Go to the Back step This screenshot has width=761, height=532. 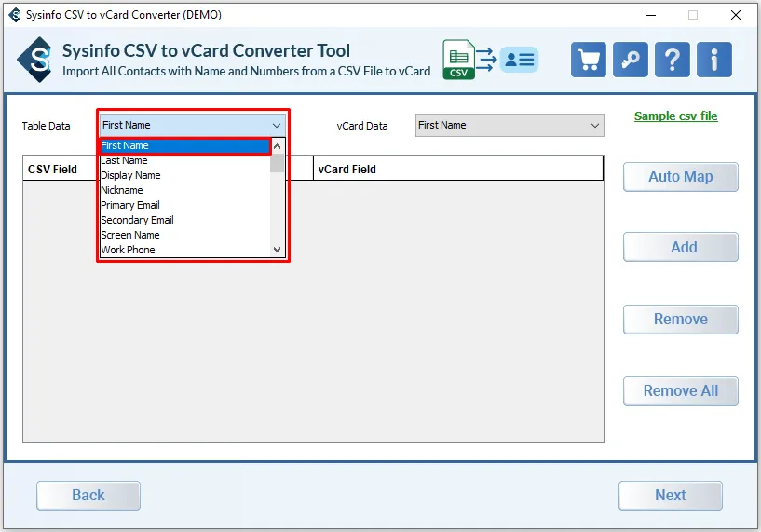point(88,496)
